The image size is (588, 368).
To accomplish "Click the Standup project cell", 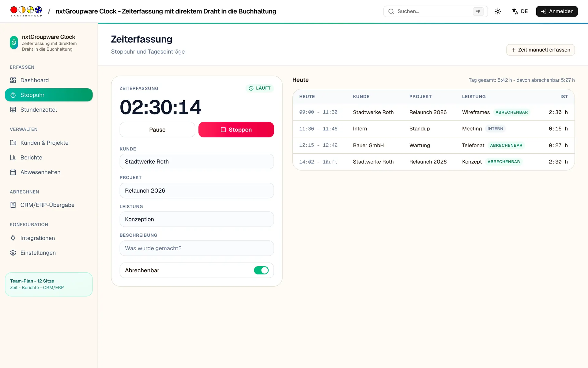I will click(420, 129).
